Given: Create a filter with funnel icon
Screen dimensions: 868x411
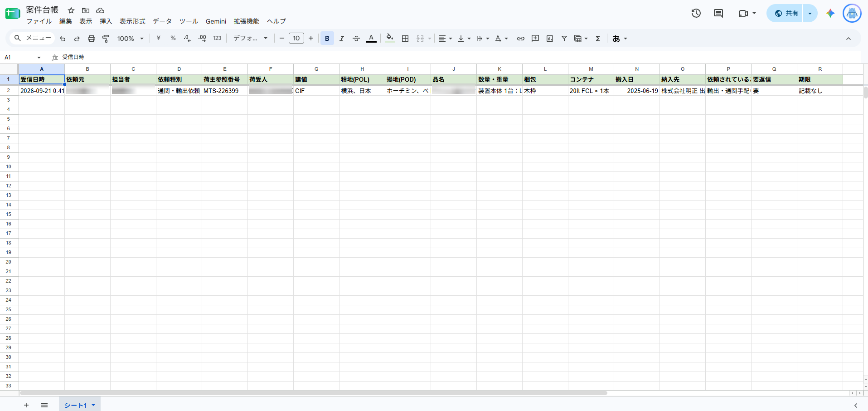Looking at the screenshot, I should 564,39.
